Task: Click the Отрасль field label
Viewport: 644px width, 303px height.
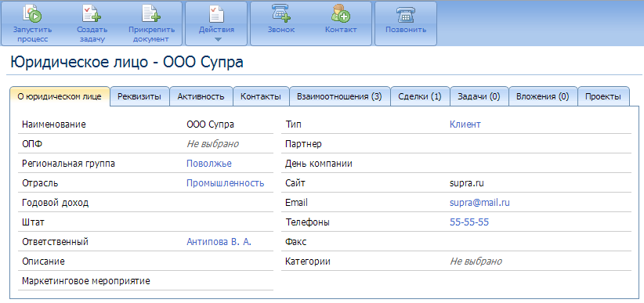Action: [x=40, y=183]
